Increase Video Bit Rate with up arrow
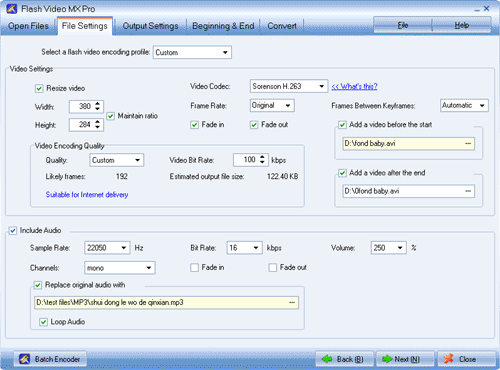This screenshot has height=370, width=500. [x=262, y=157]
